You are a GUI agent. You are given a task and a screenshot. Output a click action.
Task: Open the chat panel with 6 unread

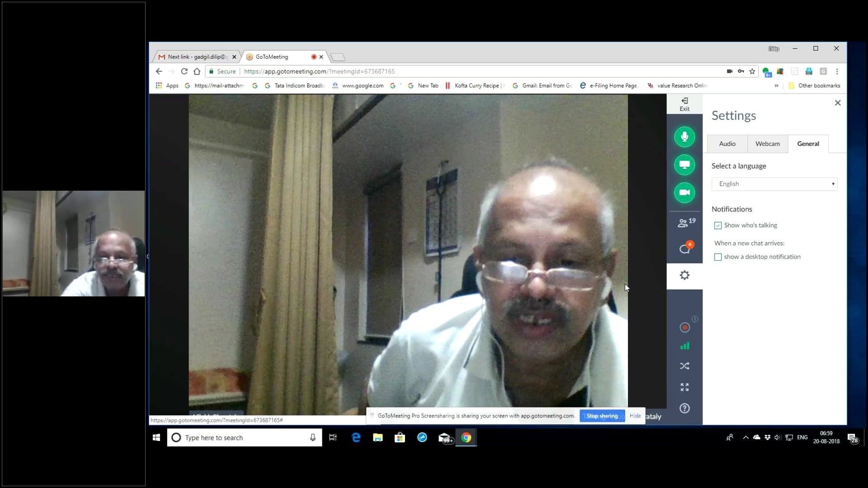(x=685, y=249)
